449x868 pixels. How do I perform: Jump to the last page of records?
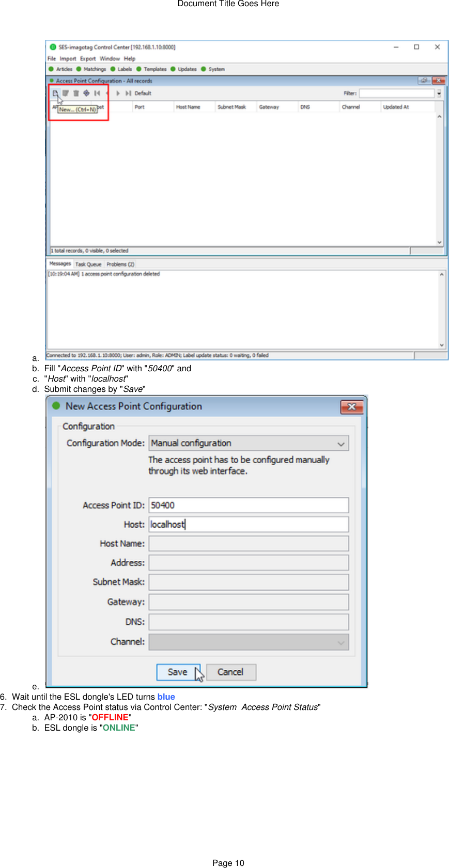click(128, 93)
